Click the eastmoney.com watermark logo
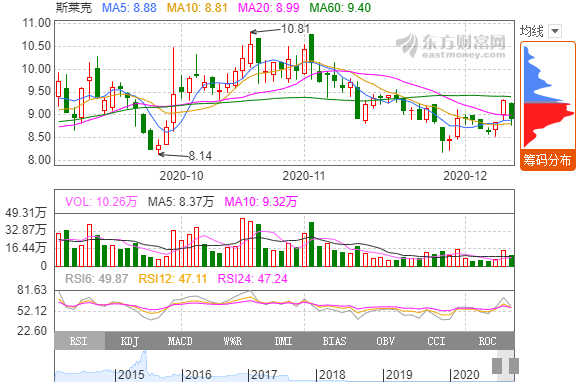The width and height of the screenshot is (578, 387). point(451,46)
